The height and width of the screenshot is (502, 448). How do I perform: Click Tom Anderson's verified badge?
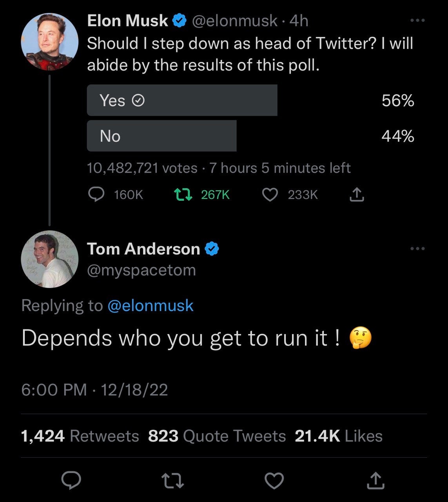(x=212, y=248)
